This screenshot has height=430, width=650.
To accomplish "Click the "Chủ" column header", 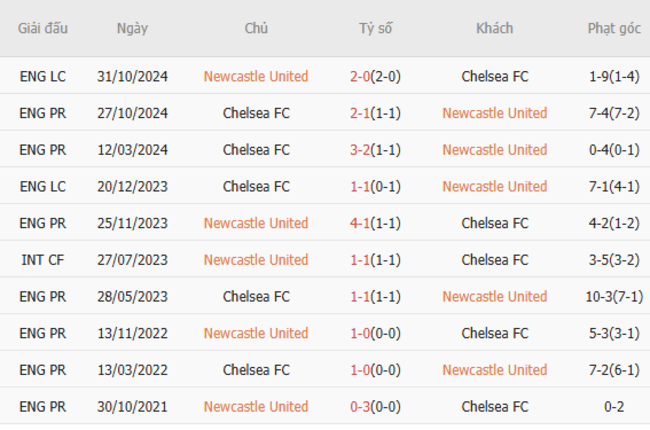I will tap(256, 28).
